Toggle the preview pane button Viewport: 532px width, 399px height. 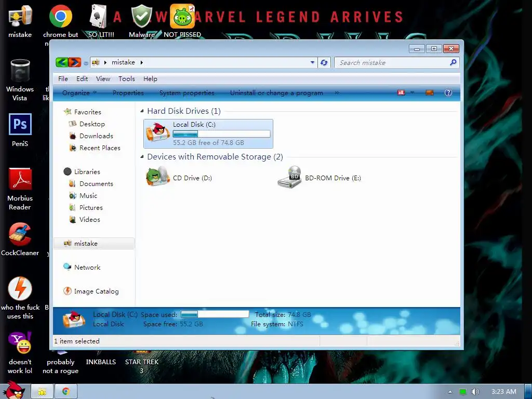click(430, 92)
